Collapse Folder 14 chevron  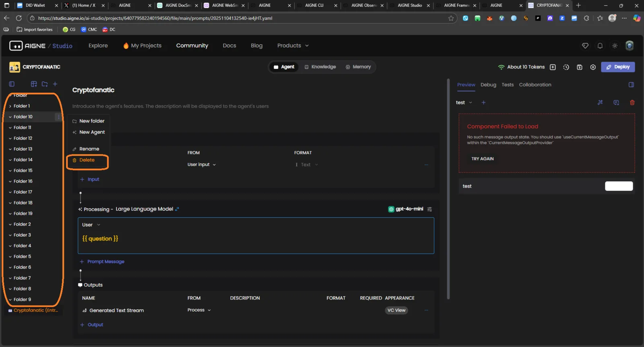pos(10,160)
